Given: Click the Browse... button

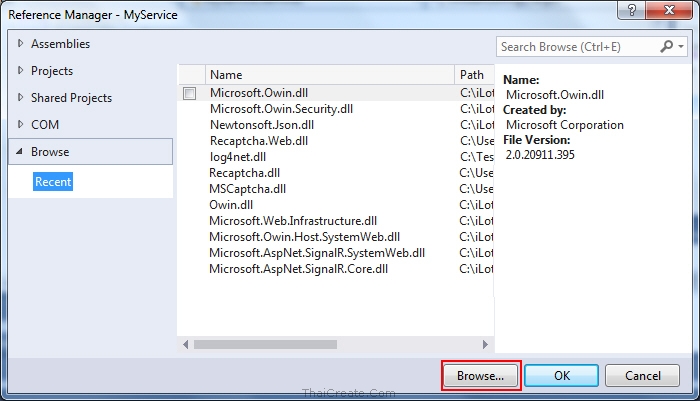Looking at the screenshot, I should 482,375.
